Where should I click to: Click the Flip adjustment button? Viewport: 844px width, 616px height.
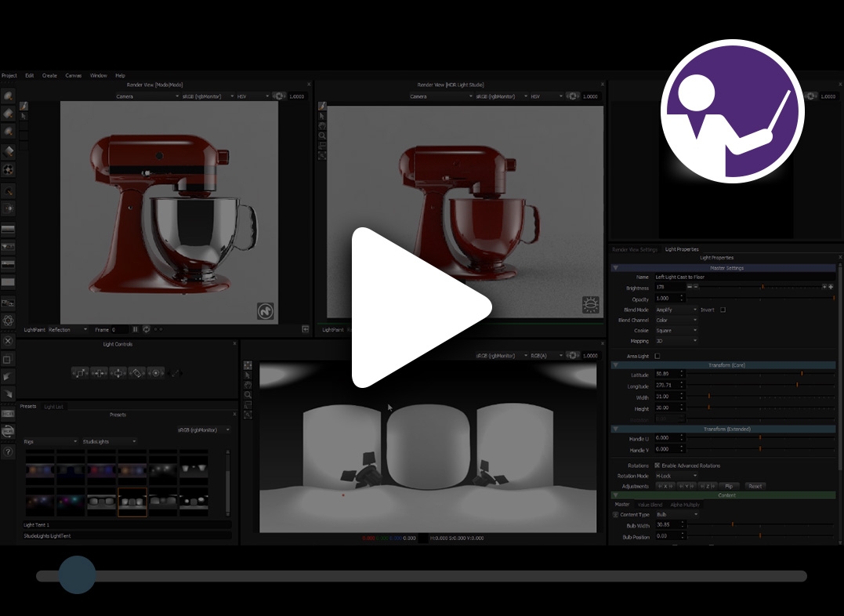pyautogui.click(x=729, y=486)
